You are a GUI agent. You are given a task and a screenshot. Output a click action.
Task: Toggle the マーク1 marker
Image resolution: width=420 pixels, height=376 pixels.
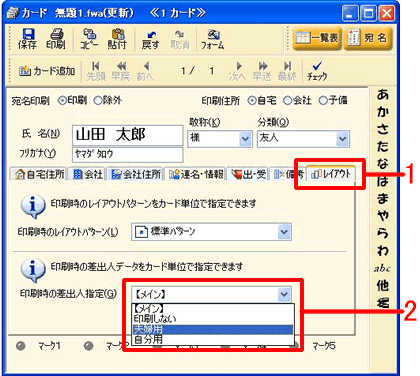coord(21,346)
